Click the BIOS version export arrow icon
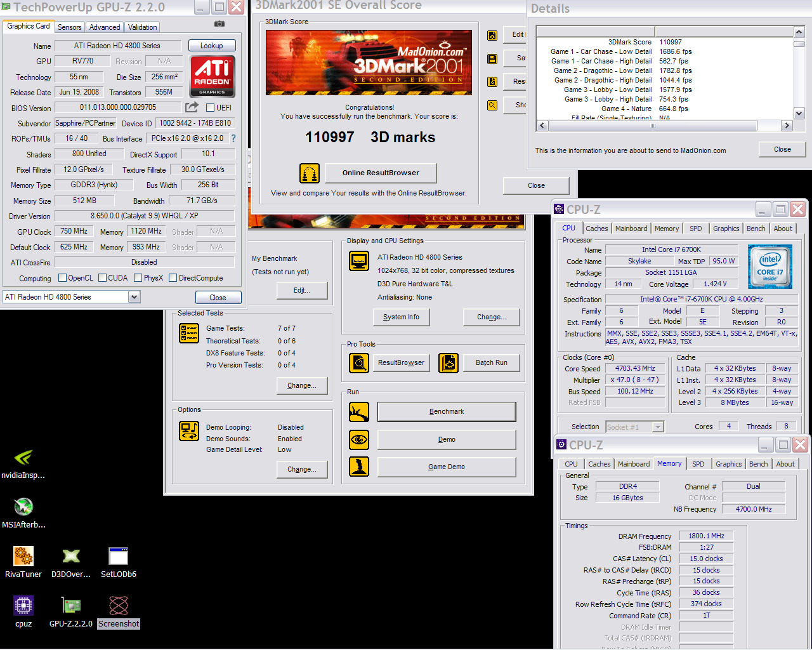 pos(192,107)
